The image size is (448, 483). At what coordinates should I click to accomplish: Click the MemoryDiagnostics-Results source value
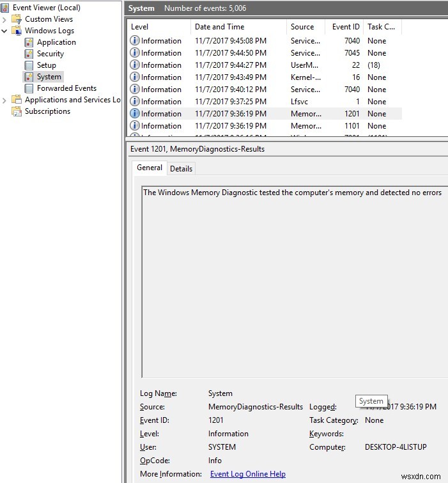coord(256,407)
